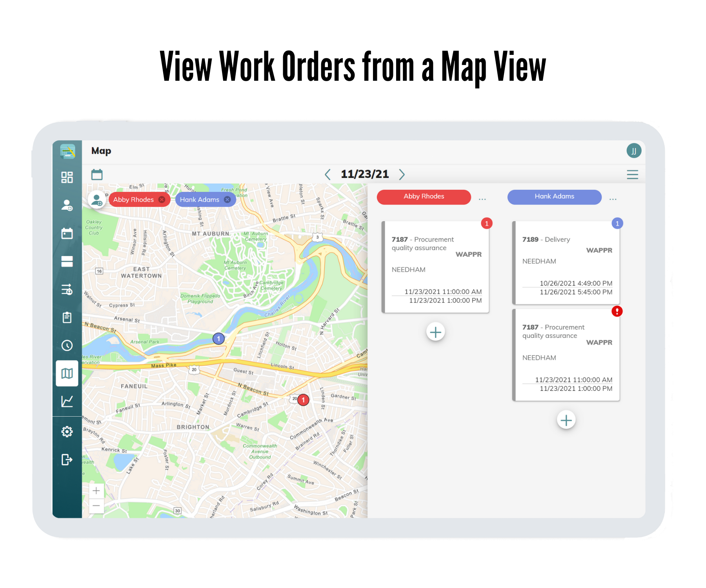Click the 11/23/21 date label
The image size is (706, 588).
point(365,174)
